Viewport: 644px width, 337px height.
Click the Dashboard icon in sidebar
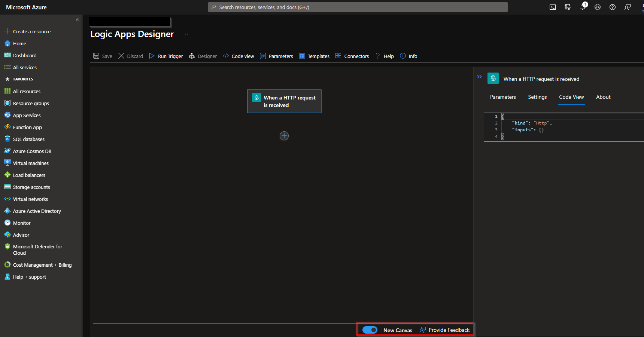pos(7,55)
